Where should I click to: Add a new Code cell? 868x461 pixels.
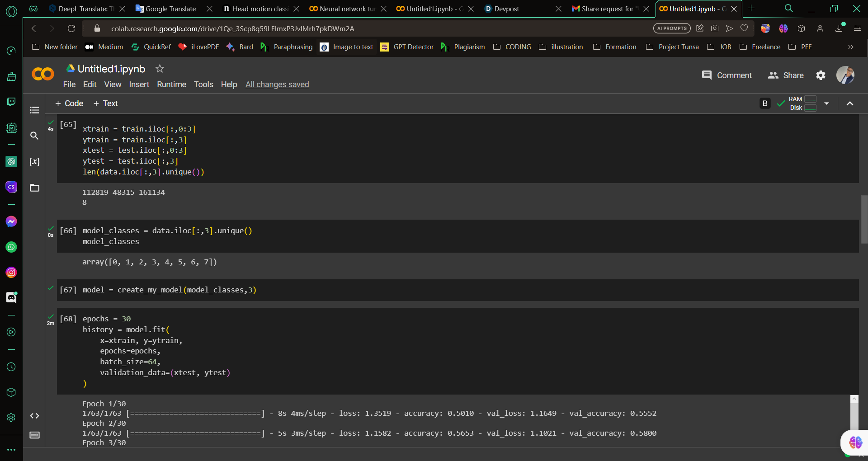coord(69,103)
